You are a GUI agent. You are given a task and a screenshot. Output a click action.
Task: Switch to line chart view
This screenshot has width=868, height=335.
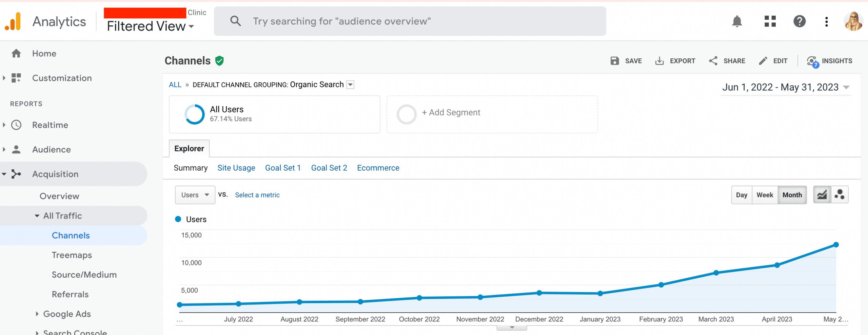click(822, 195)
